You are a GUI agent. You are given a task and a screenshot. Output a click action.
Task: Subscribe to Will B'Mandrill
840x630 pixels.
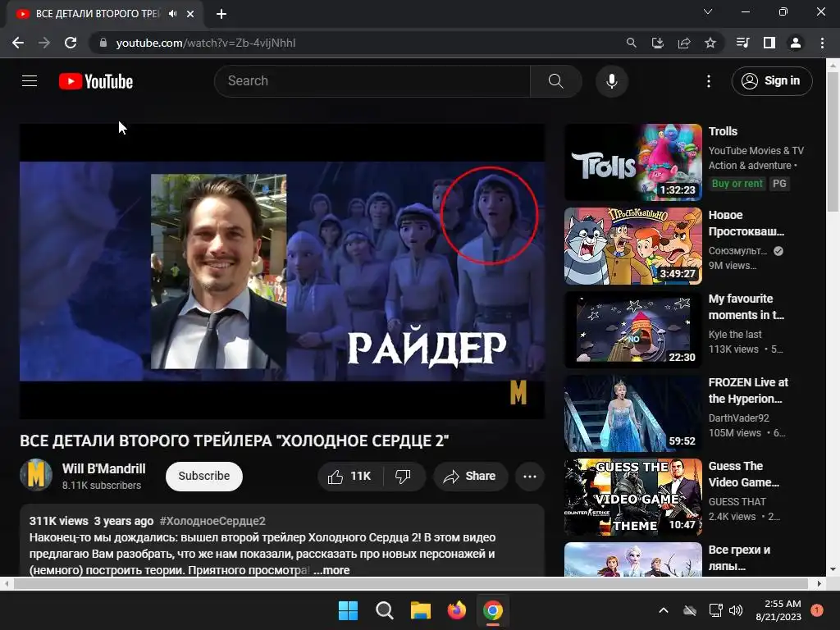coord(204,477)
